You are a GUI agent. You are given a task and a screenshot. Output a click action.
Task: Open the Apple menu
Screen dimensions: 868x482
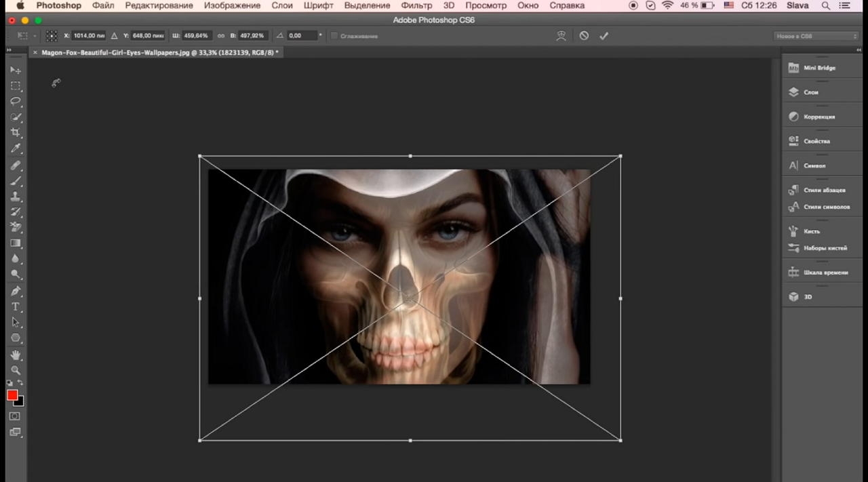20,5
